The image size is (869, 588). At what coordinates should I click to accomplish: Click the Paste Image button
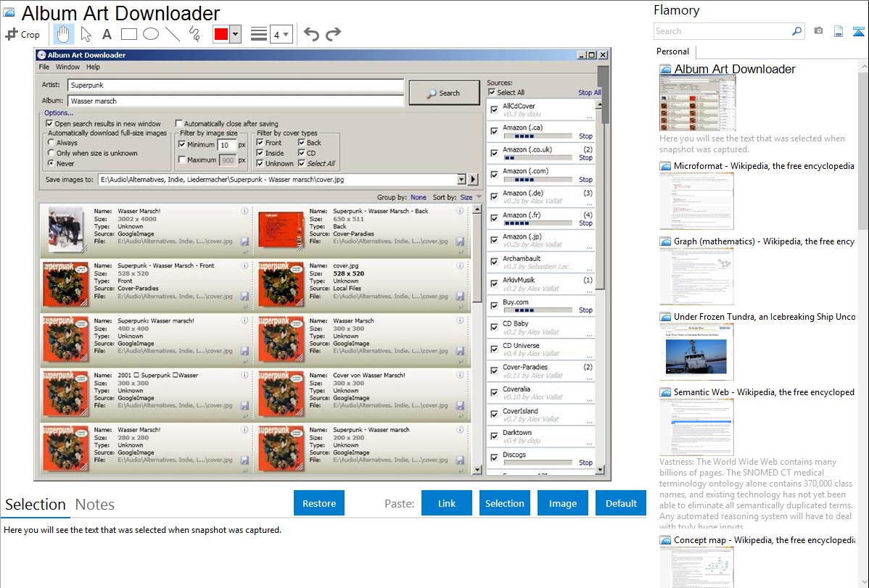pyautogui.click(x=563, y=503)
